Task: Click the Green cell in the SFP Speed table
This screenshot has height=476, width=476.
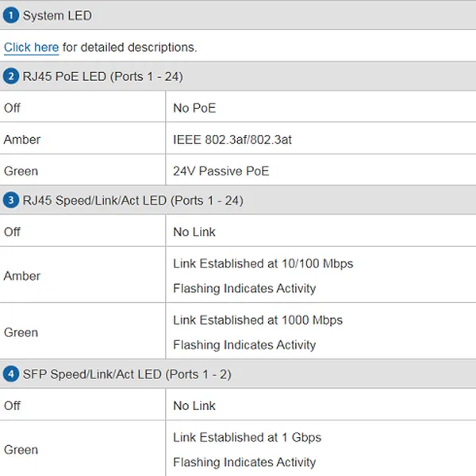Action: [x=21, y=450]
